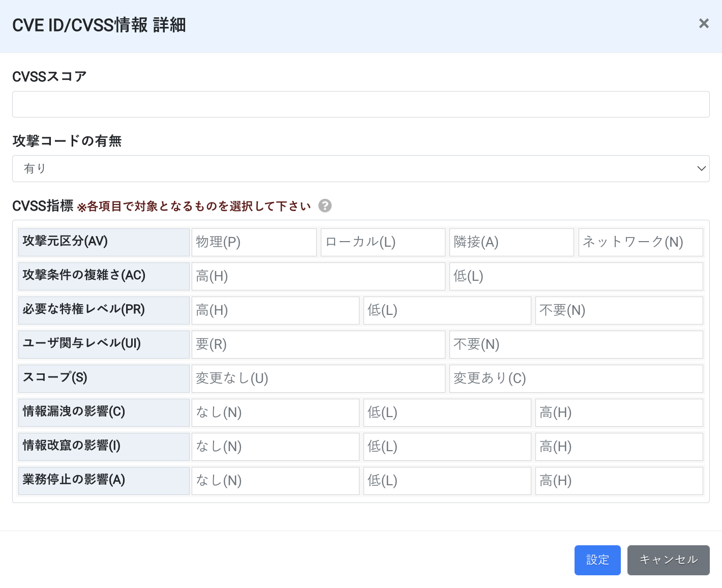Click the 攻撃条件の複雑さ(AC) row label

(x=104, y=276)
